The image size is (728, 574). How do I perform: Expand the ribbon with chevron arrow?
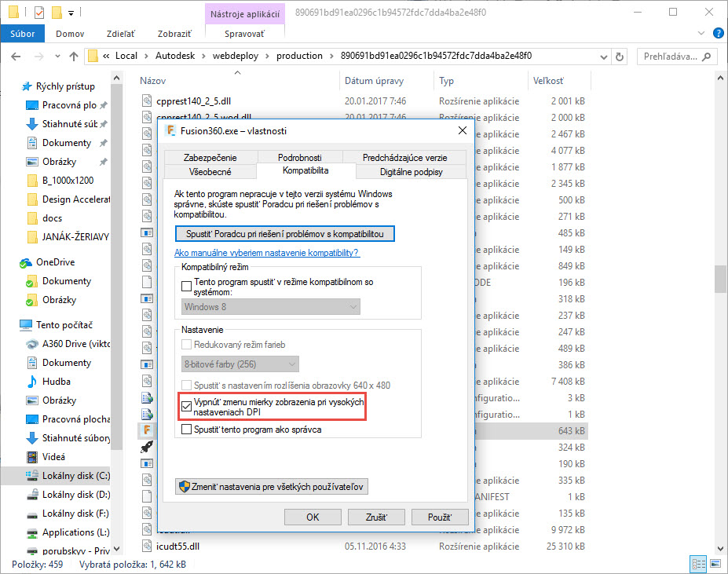[x=701, y=34]
